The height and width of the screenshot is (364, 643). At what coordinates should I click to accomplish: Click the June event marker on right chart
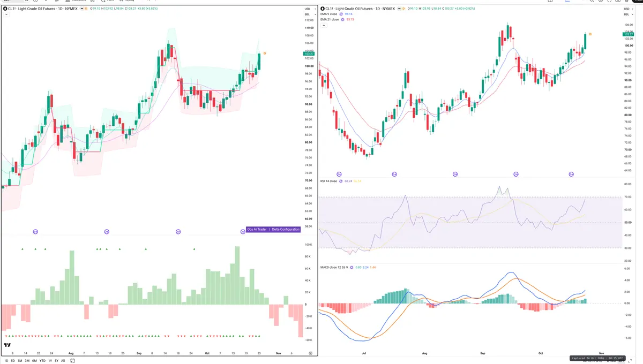click(x=339, y=174)
